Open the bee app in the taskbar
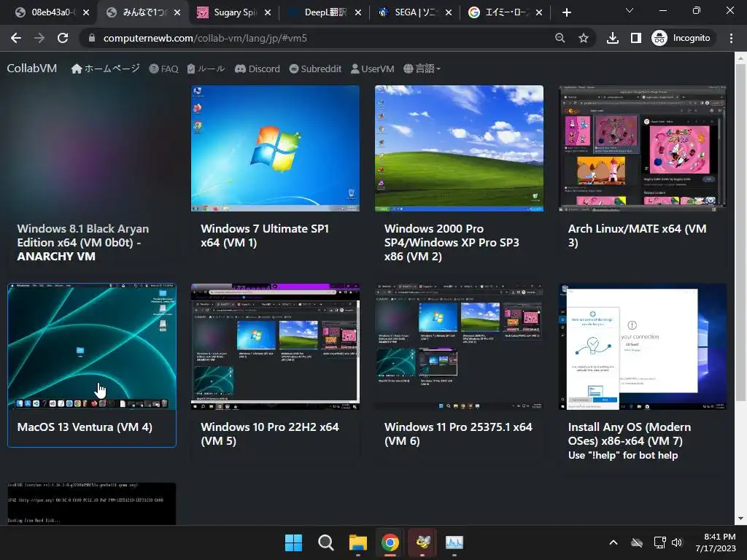The image size is (747, 560). tap(422, 542)
